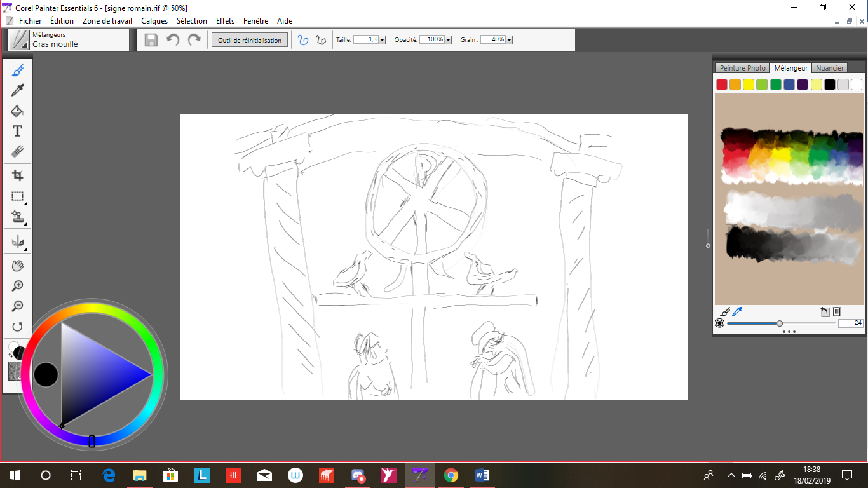Open the Taille size dropdown
Screen dimensions: 868x488
click(382, 40)
